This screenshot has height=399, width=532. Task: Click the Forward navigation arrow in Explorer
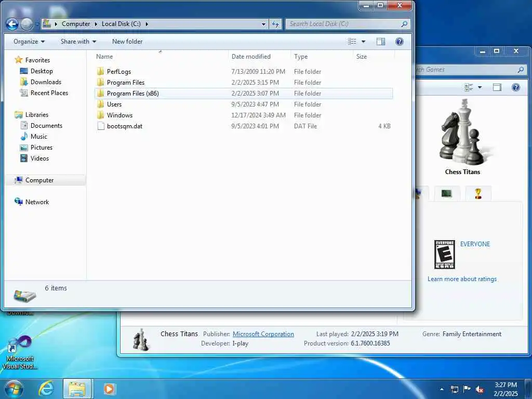(26, 24)
